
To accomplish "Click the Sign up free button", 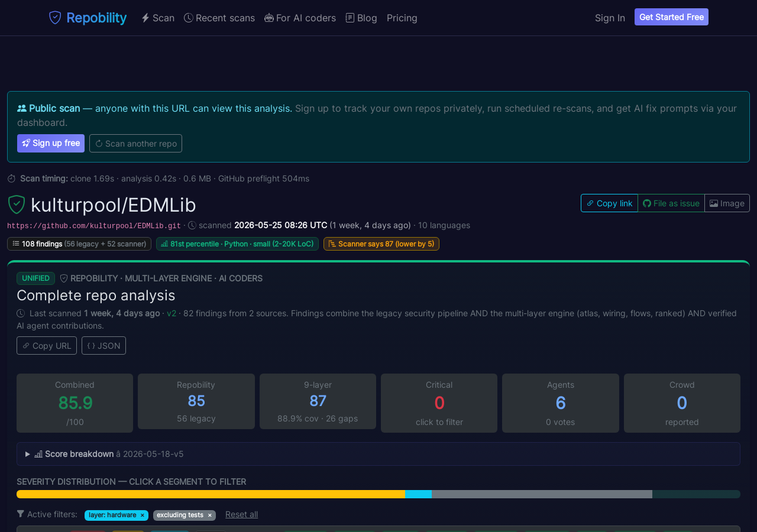I will [x=51, y=143].
